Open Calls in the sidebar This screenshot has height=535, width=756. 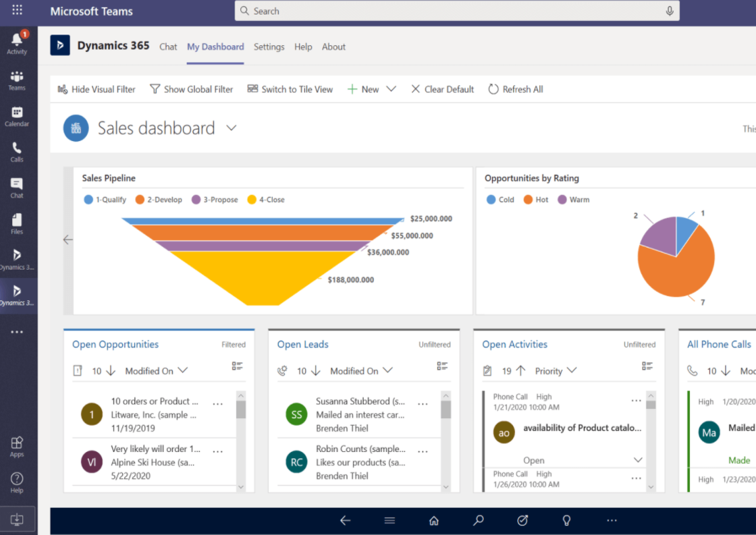[x=17, y=152]
